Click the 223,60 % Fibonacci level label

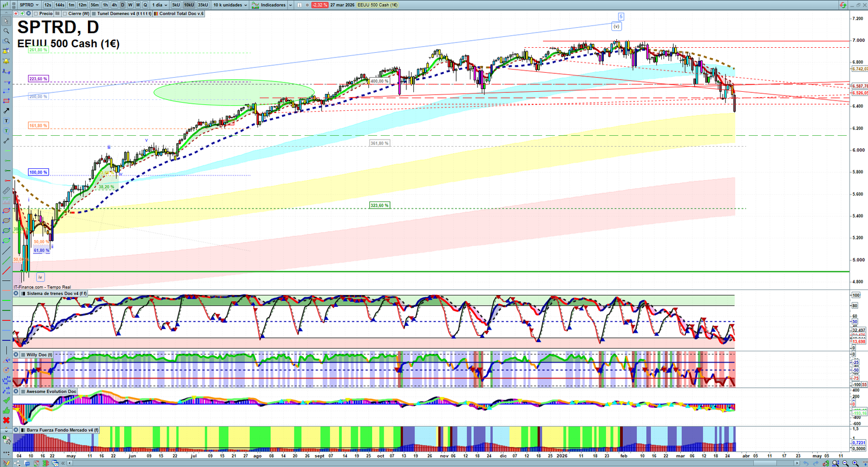[38, 79]
